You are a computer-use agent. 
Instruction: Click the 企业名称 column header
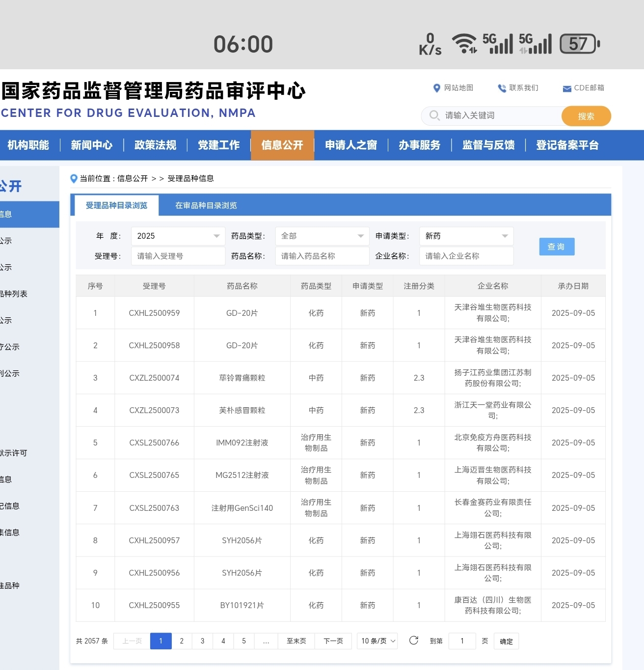[x=493, y=286]
